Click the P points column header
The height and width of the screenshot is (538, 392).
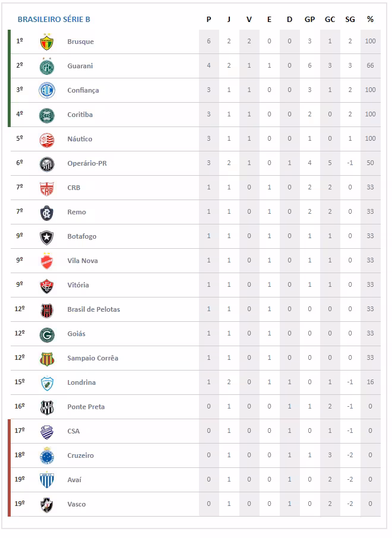[x=209, y=20]
